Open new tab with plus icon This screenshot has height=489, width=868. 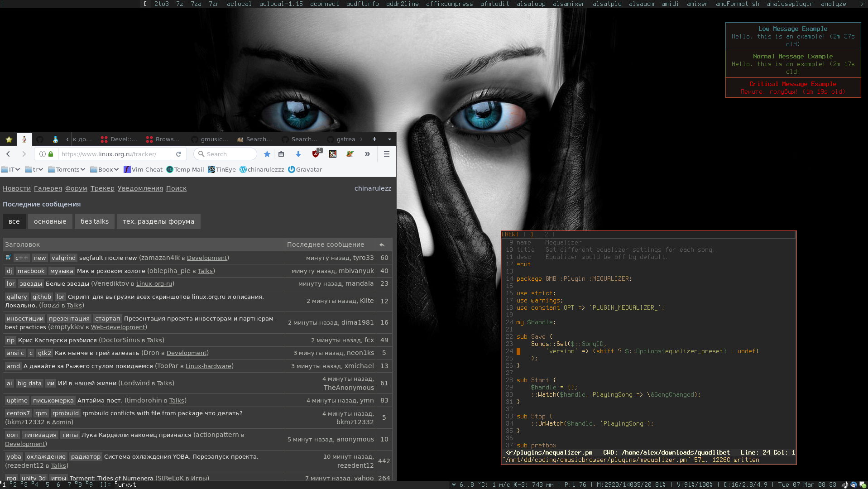(x=374, y=139)
